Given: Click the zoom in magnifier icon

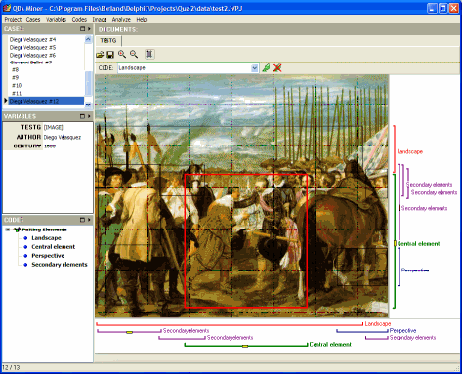Looking at the screenshot, I should click(122, 54).
